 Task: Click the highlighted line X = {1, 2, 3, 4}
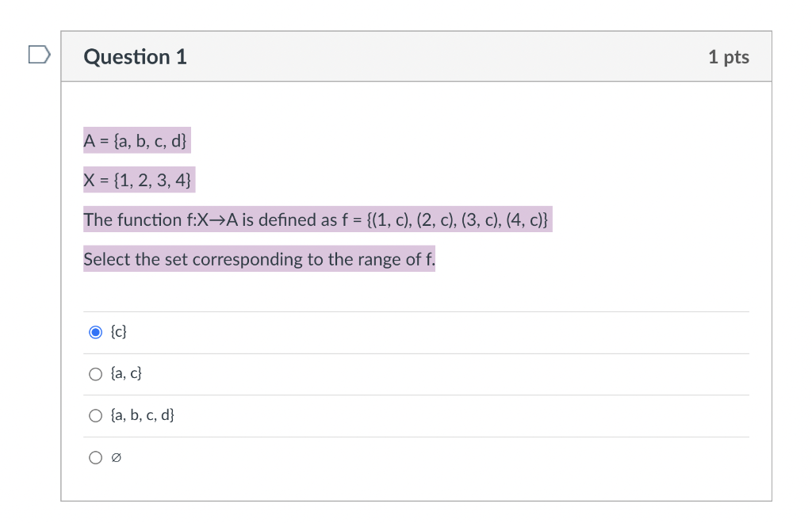(x=140, y=180)
